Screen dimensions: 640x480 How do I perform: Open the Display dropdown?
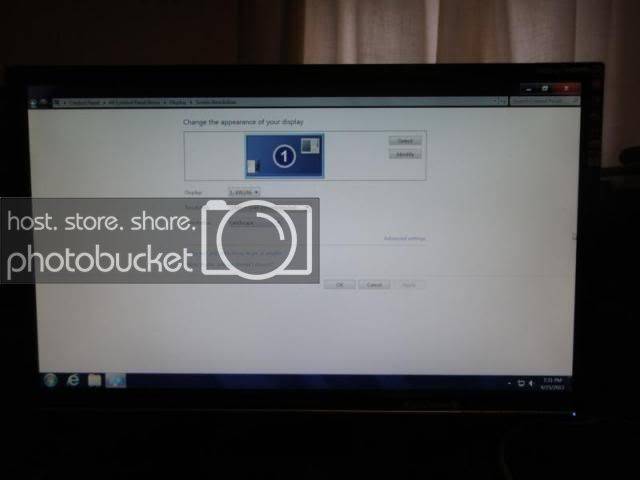coord(244,192)
